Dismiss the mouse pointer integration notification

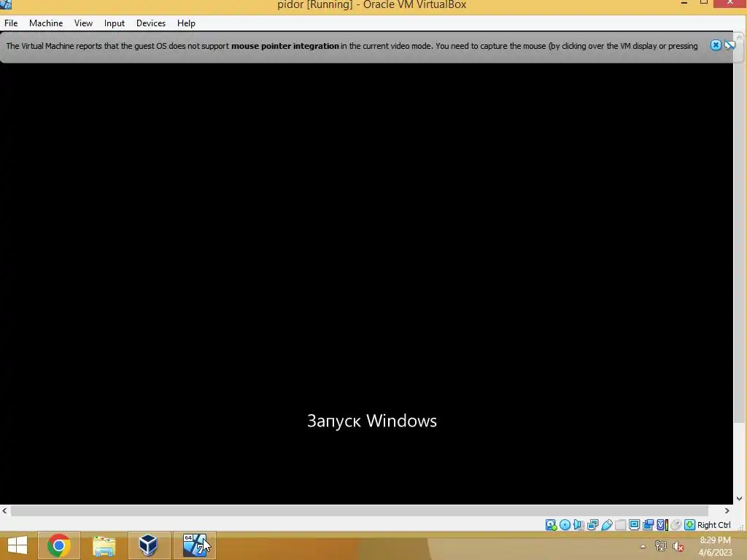click(716, 45)
